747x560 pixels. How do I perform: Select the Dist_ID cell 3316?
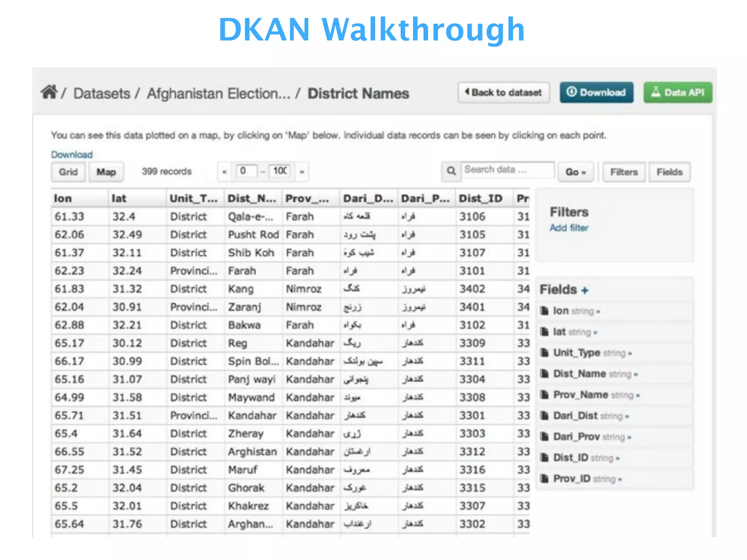484,470
